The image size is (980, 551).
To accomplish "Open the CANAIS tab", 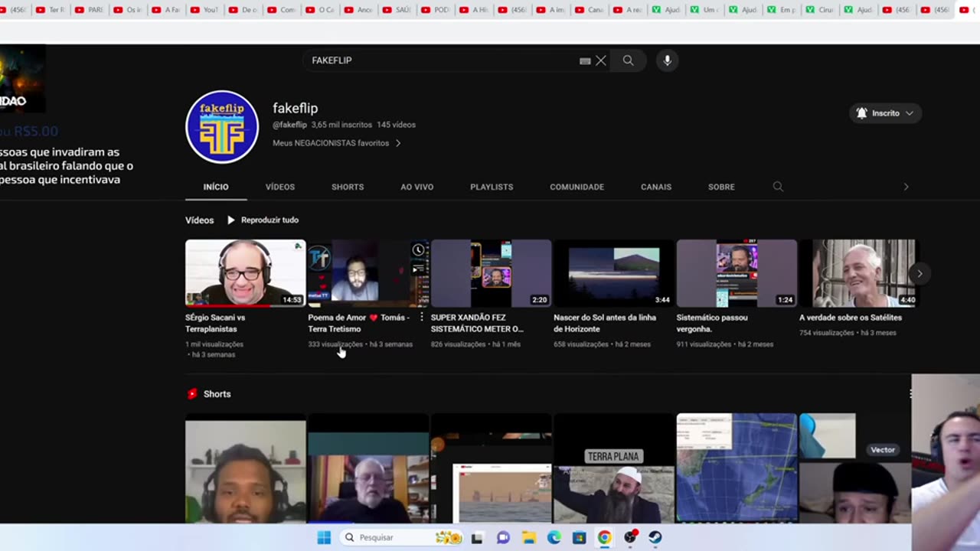I will pyautogui.click(x=656, y=187).
